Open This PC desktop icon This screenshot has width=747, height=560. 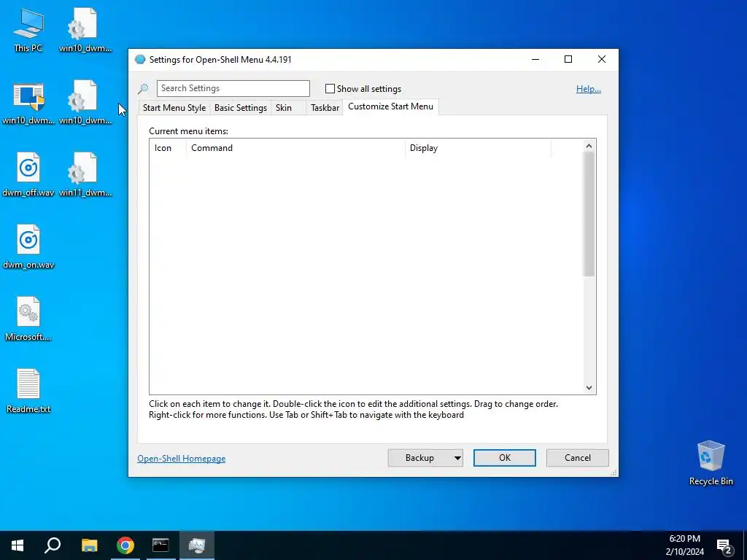[28, 29]
